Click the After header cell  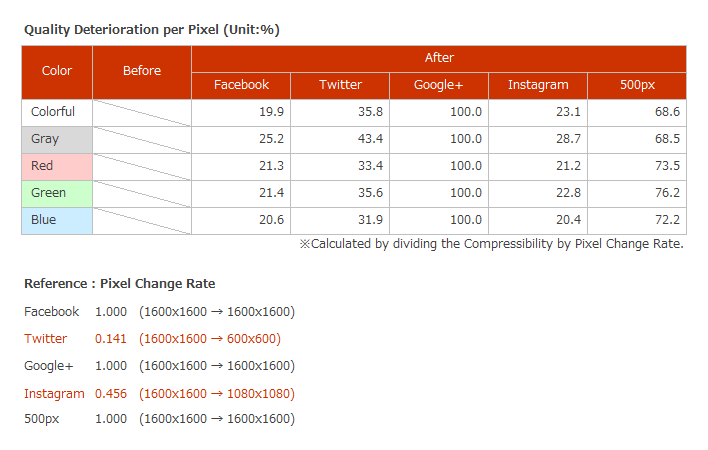coord(439,58)
